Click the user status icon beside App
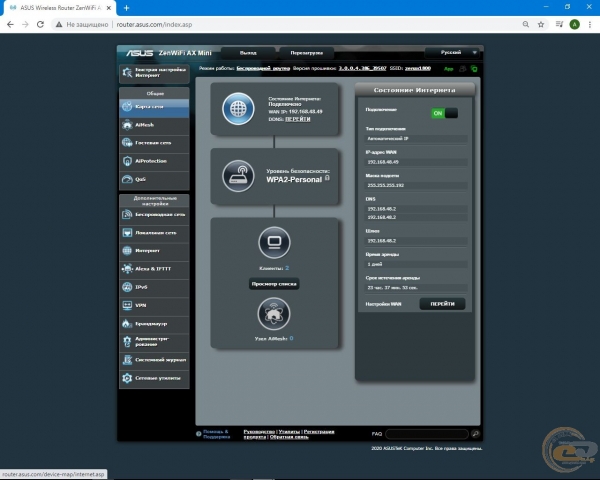The image size is (600, 480). pyautogui.click(x=463, y=69)
